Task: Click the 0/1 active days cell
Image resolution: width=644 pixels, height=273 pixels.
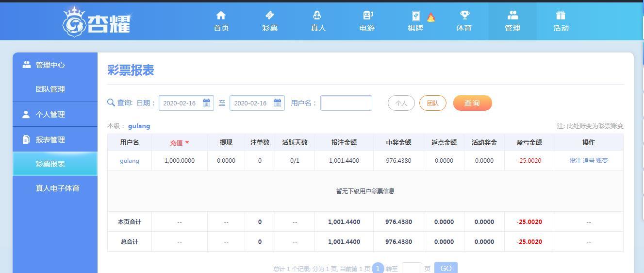Action: (295, 160)
